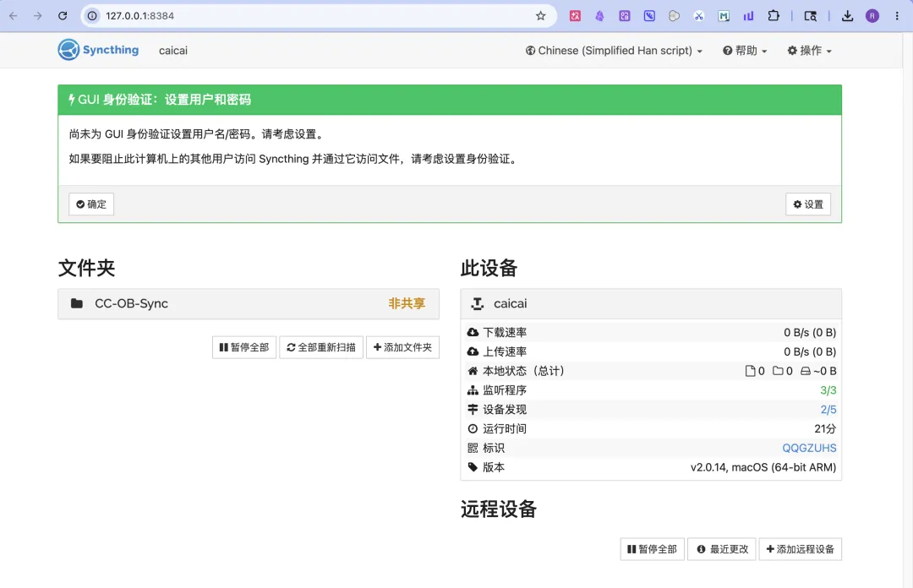The image size is (913, 588).
Task: Open the browser downloads icon
Action: (x=847, y=16)
